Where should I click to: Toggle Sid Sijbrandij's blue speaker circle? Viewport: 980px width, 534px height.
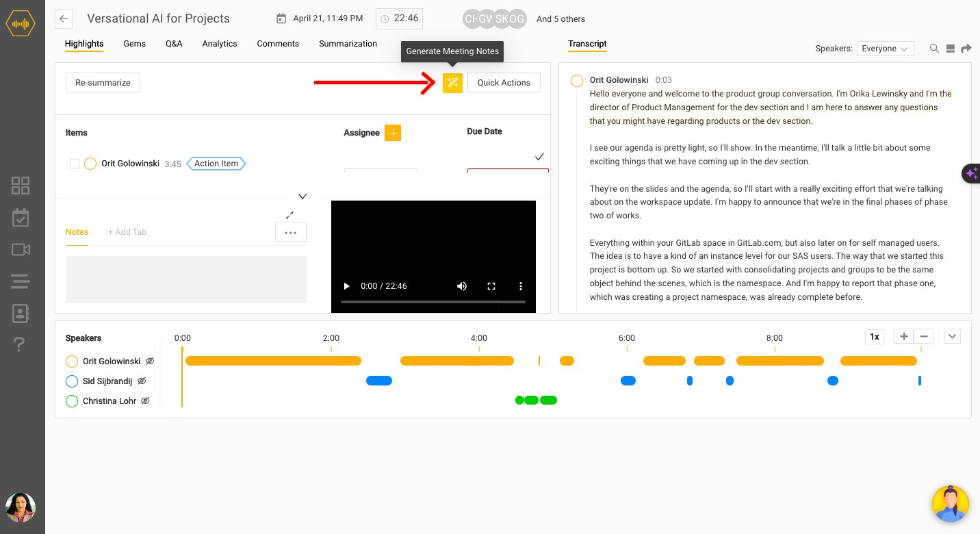pyautogui.click(x=72, y=381)
